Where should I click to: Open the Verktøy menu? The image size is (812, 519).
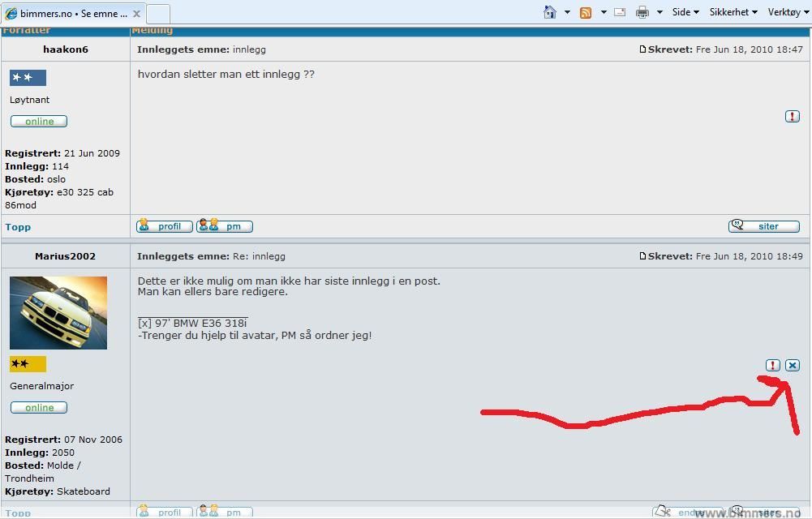(788, 12)
